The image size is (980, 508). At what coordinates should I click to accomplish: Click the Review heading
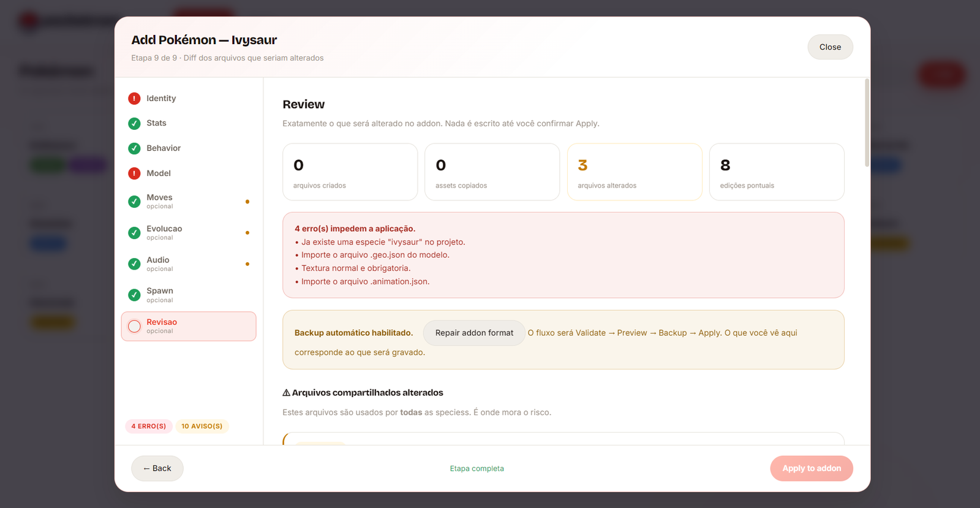[x=304, y=104]
